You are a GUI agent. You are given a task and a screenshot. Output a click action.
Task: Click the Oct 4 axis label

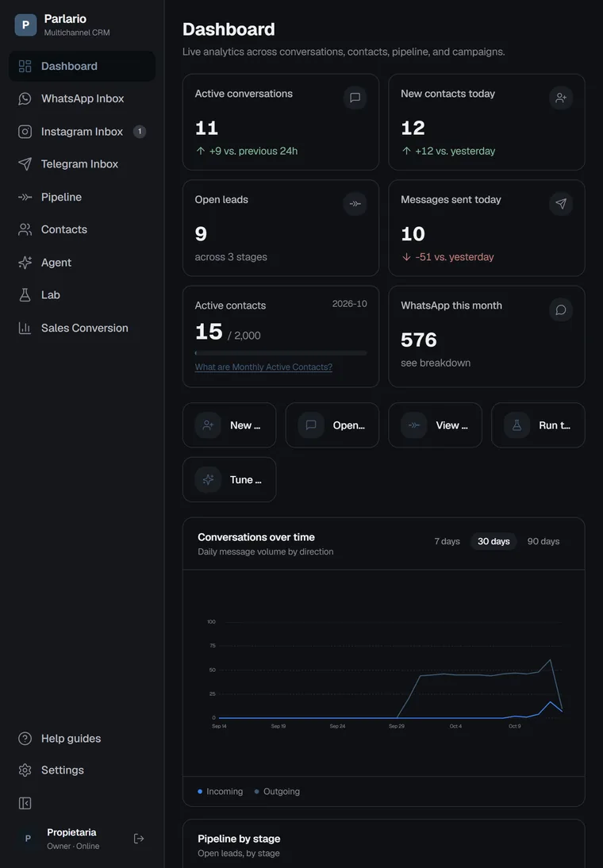pyautogui.click(x=455, y=726)
